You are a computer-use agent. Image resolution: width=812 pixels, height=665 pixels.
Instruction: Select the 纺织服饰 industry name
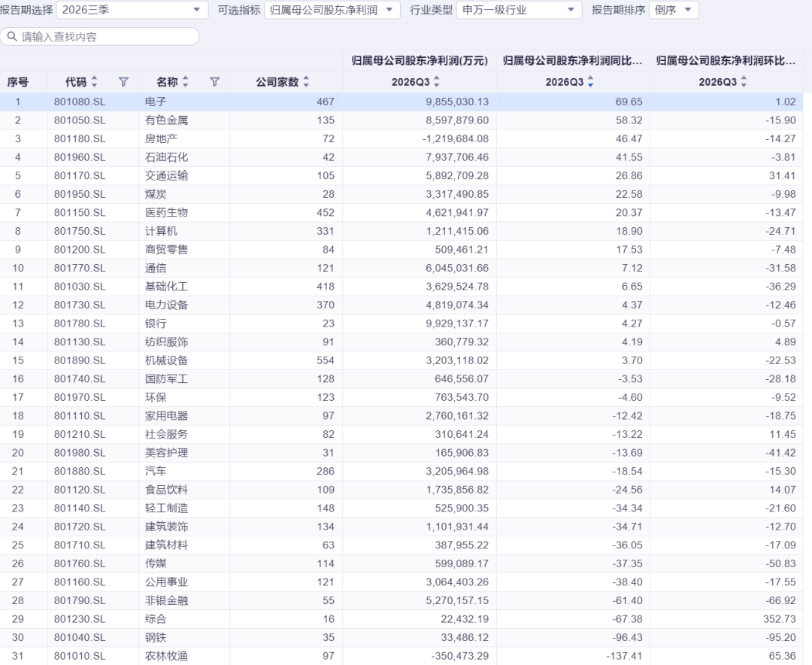(x=167, y=342)
